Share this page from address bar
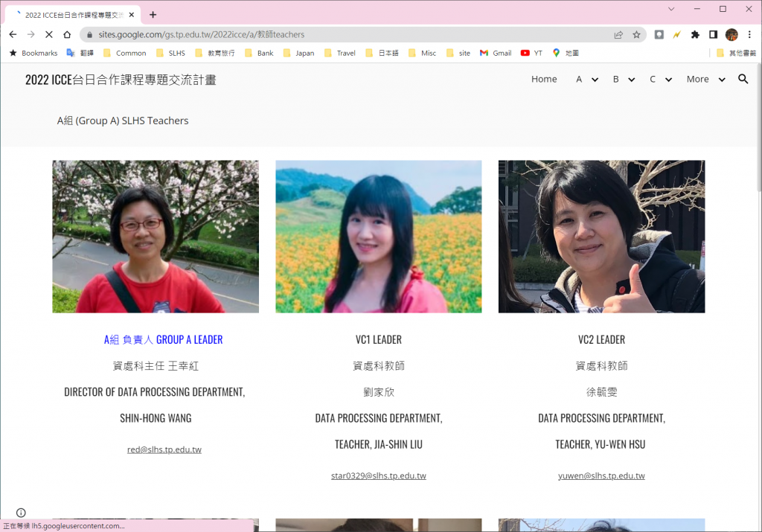762x532 pixels. coord(618,34)
